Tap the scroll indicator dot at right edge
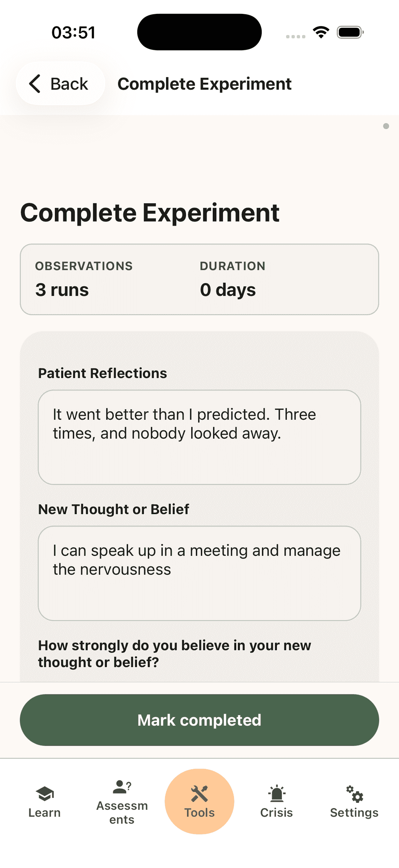 coord(386,126)
